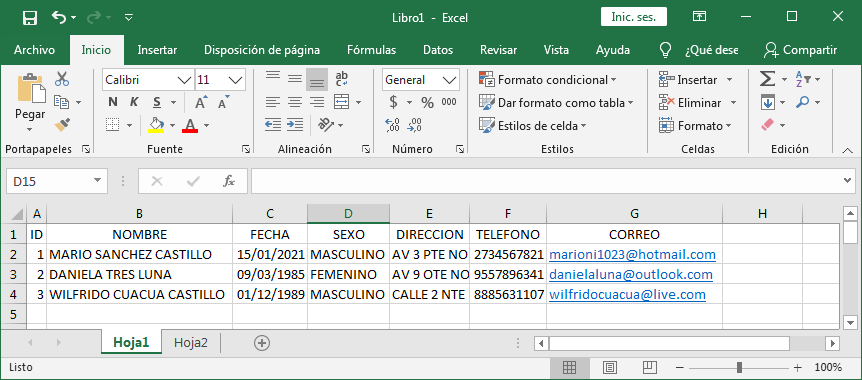Apply the red font color A

[190, 125]
